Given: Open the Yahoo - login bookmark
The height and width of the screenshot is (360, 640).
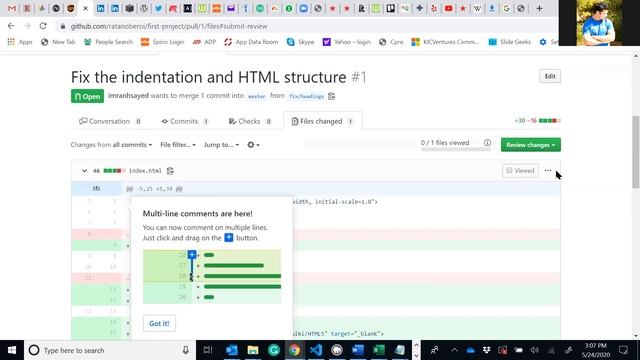Looking at the screenshot, I should (x=347, y=42).
